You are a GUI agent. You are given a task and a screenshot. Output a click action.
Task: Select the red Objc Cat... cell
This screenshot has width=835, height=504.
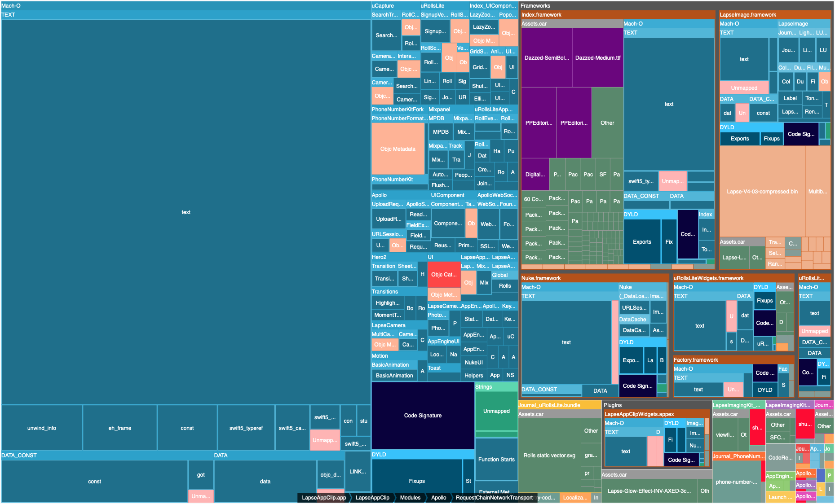[x=444, y=274]
